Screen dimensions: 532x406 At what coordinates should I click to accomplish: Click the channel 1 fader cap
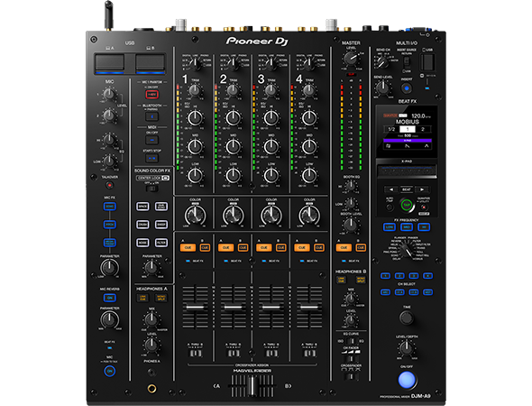click(196, 308)
